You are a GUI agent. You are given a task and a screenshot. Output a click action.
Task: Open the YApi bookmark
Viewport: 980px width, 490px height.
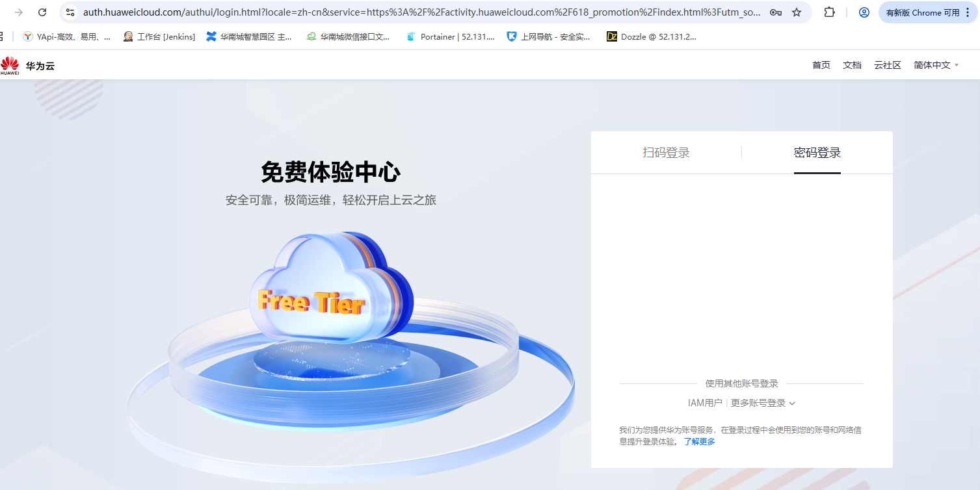66,37
